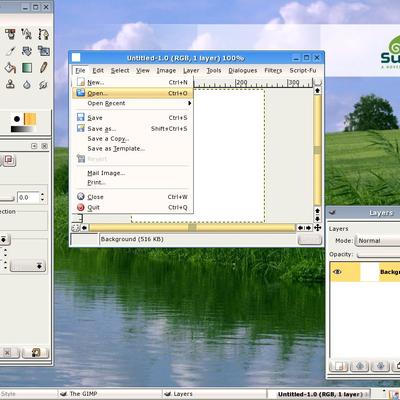The width and height of the screenshot is (400, 400).
Task: Click reset tool options button
Action: click(36, 352)
